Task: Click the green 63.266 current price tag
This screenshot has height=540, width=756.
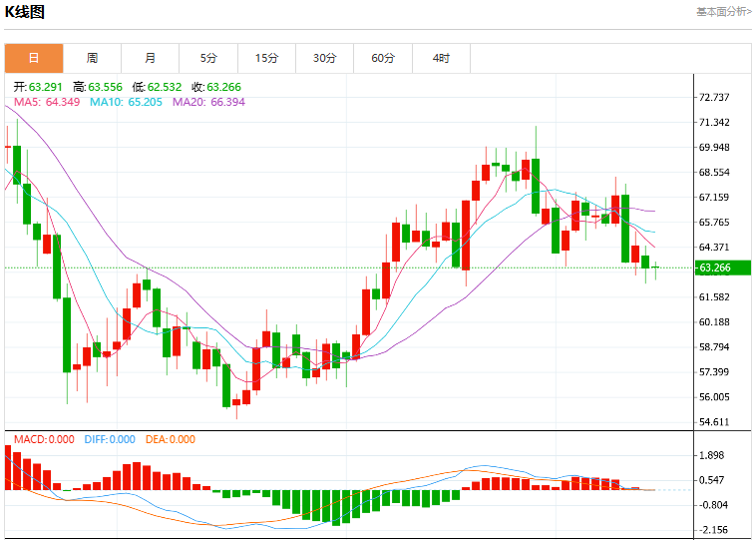Action: 723,268
